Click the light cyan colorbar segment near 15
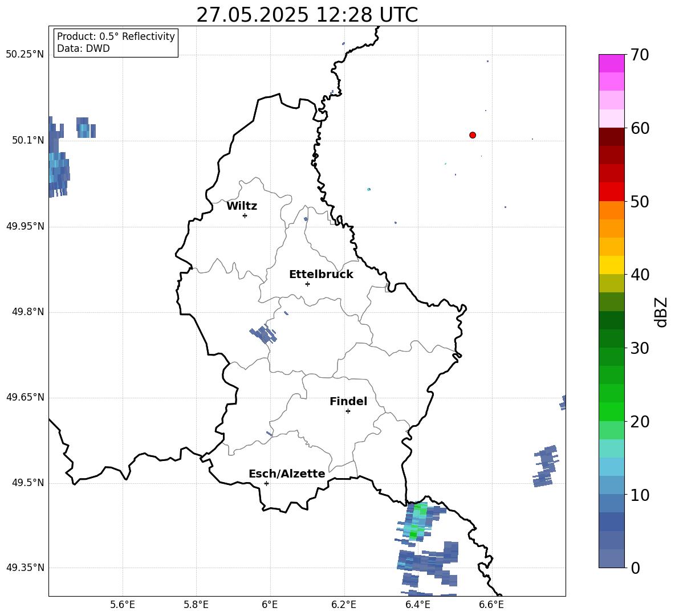 tap(611, 448)
